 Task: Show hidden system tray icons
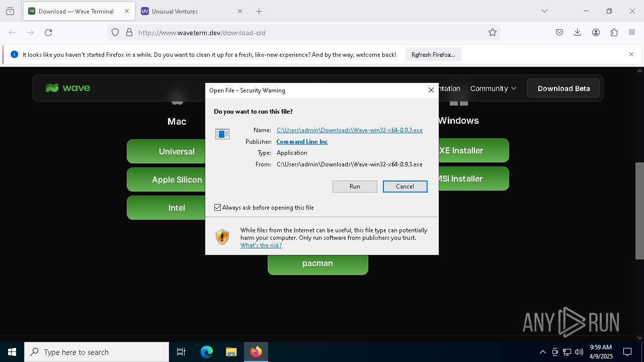point(542,352)
